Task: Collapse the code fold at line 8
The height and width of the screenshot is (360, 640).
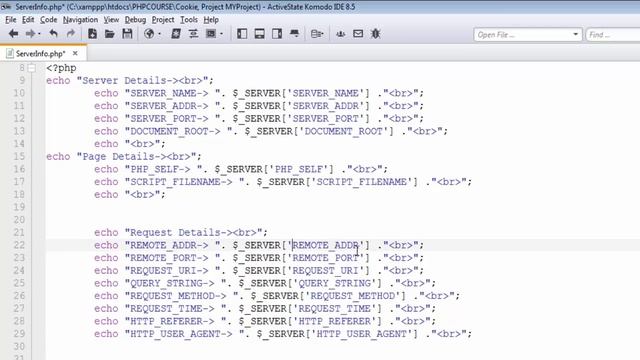Action: (x=31, y=68)
